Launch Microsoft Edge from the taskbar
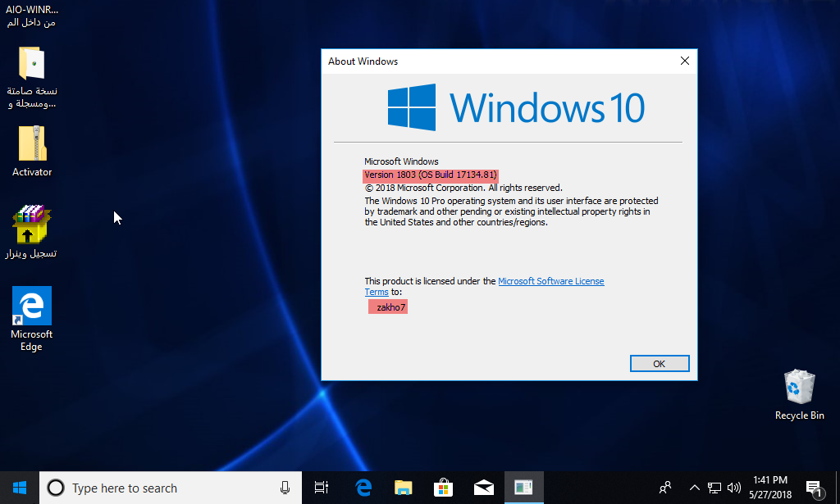The image size is (840, 504). pos(363,488)
